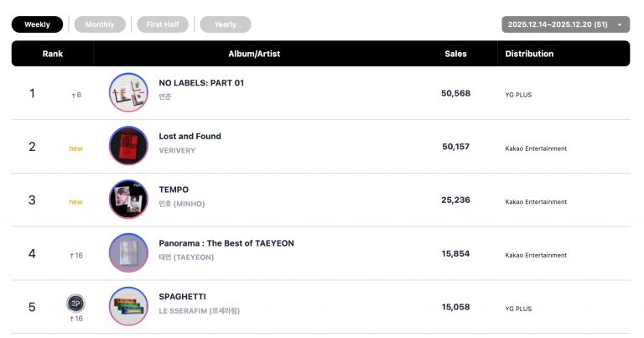Switch to the Monthly chart tab
The height and width of the screenshot is (338, 644).
[100, 24]
